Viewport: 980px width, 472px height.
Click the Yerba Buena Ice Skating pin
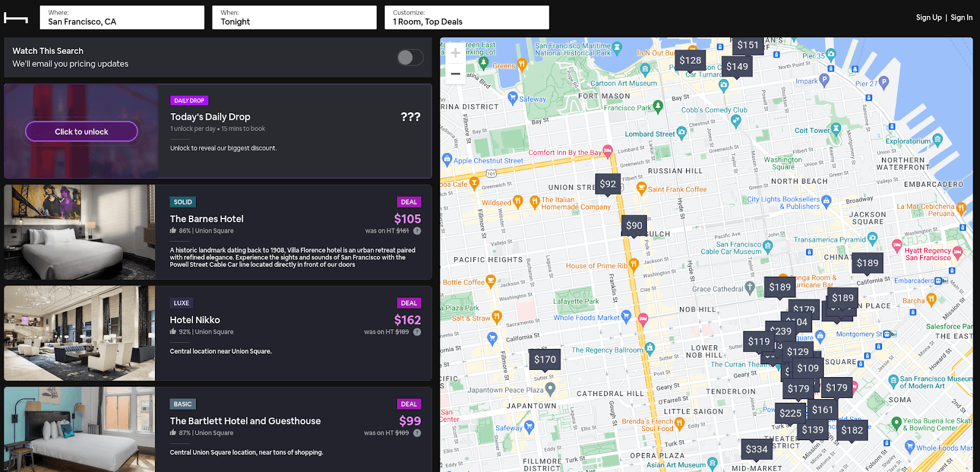tap(896, 422)
